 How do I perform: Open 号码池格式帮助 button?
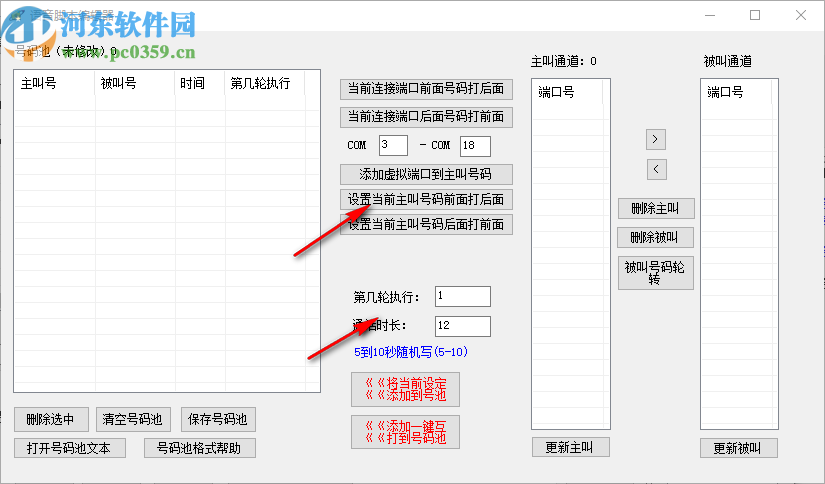[x=200, y=448]
